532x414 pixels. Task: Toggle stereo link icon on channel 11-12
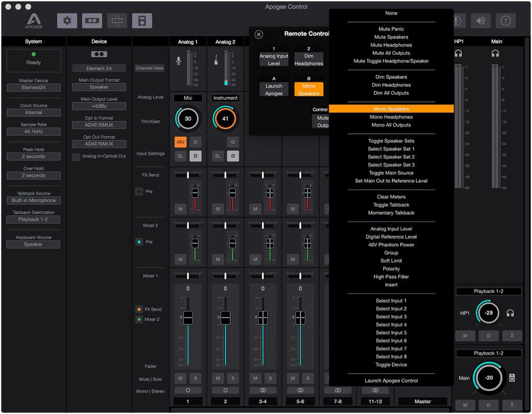click(x=375, y=390)
